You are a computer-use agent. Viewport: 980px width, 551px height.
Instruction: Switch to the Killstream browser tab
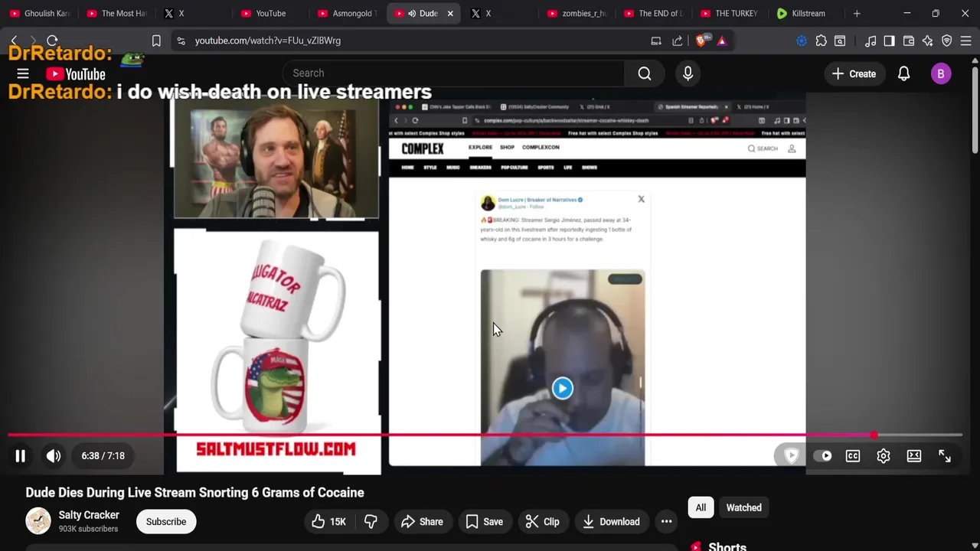pyautogui.click(x=807, y=13)
